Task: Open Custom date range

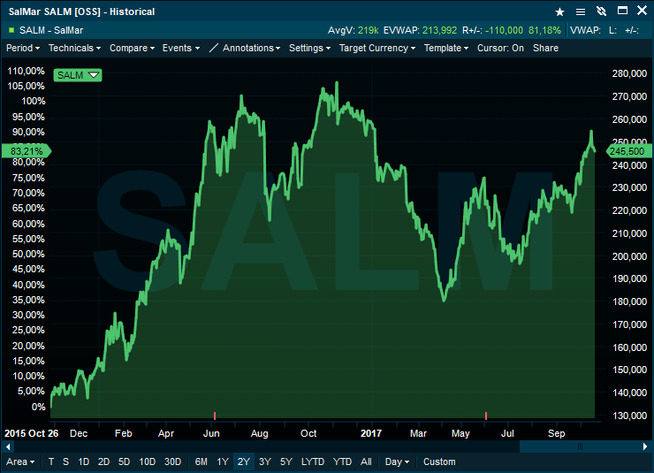Action: pos(439,462)
